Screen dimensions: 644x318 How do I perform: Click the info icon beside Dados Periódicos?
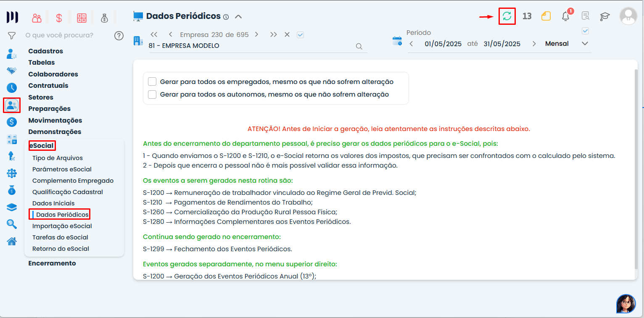tap(226, 17)
